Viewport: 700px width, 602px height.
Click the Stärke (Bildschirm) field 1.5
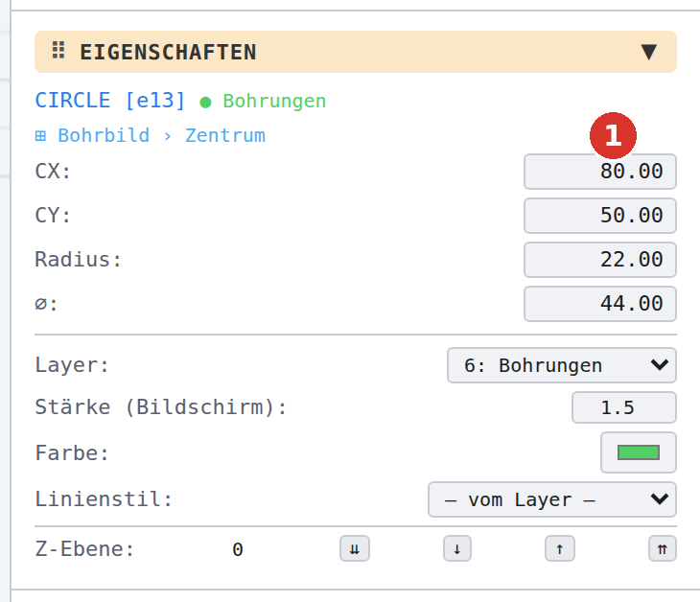click(624, 407)
